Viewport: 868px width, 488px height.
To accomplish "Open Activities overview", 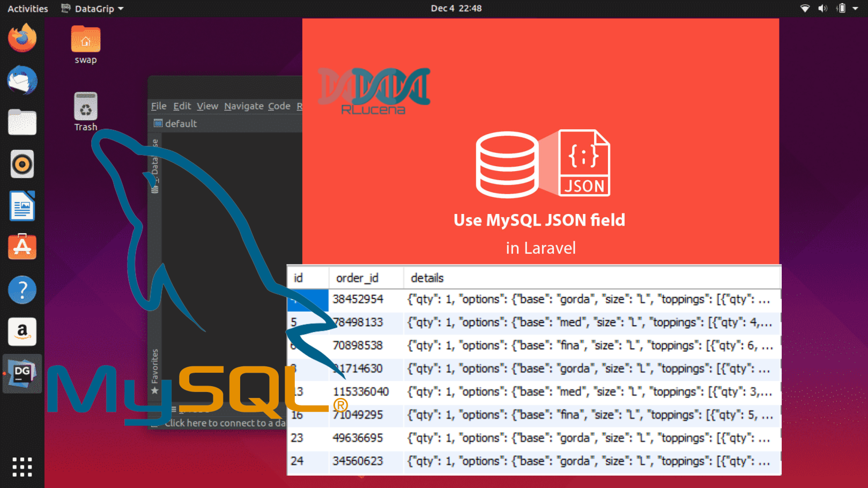I will click(28, 9).
